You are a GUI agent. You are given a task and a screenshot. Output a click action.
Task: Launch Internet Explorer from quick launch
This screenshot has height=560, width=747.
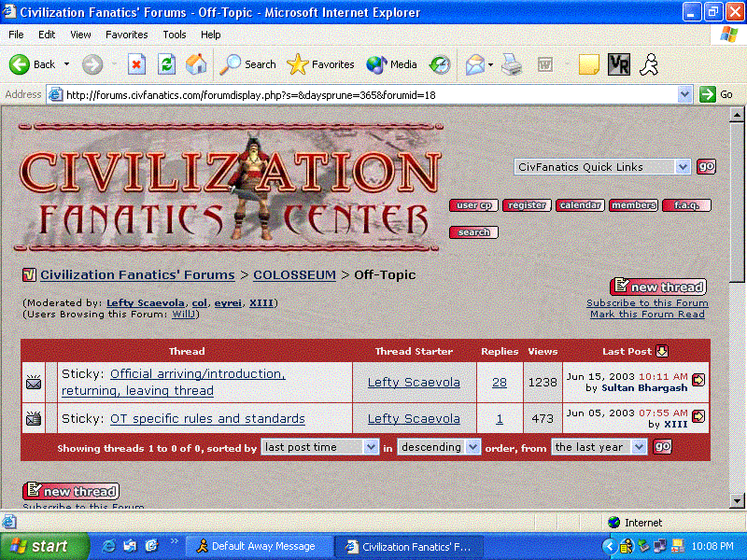tap(109, 546)
